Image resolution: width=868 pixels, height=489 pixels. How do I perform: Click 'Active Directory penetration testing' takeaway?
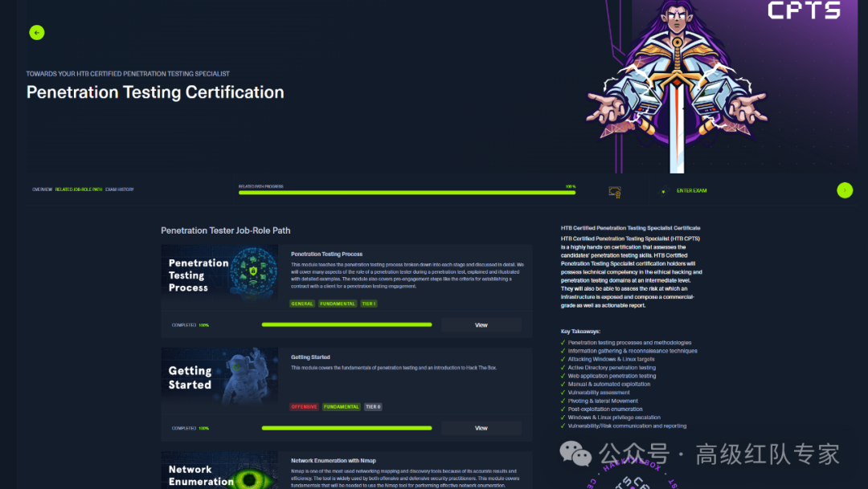tap(612, 368)
